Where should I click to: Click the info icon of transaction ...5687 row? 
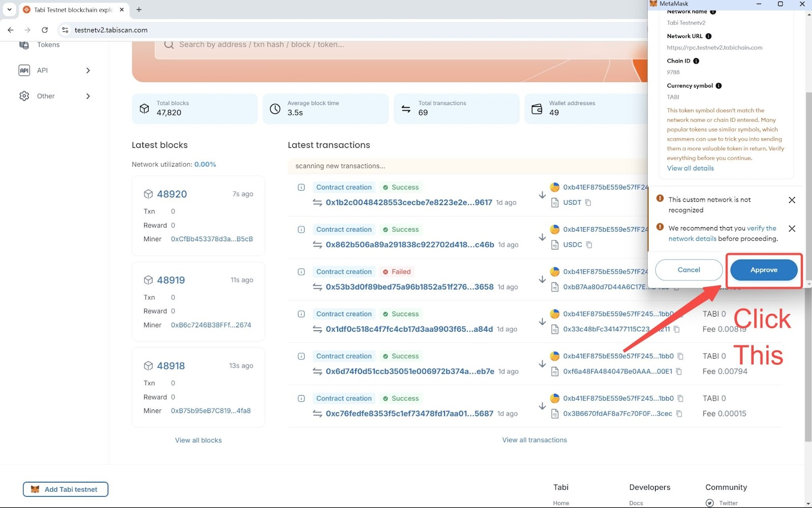point(301,398)
